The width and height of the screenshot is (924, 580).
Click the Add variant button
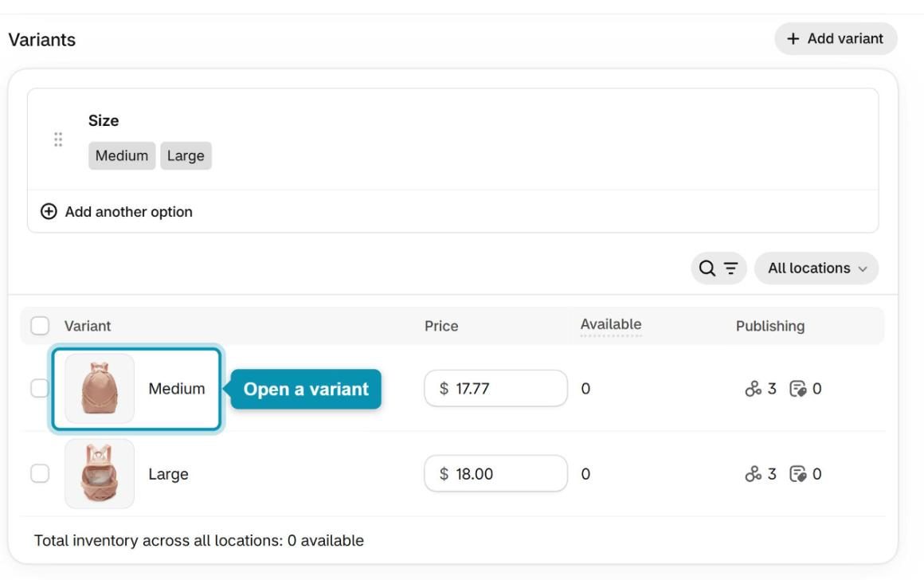[836, 39]
